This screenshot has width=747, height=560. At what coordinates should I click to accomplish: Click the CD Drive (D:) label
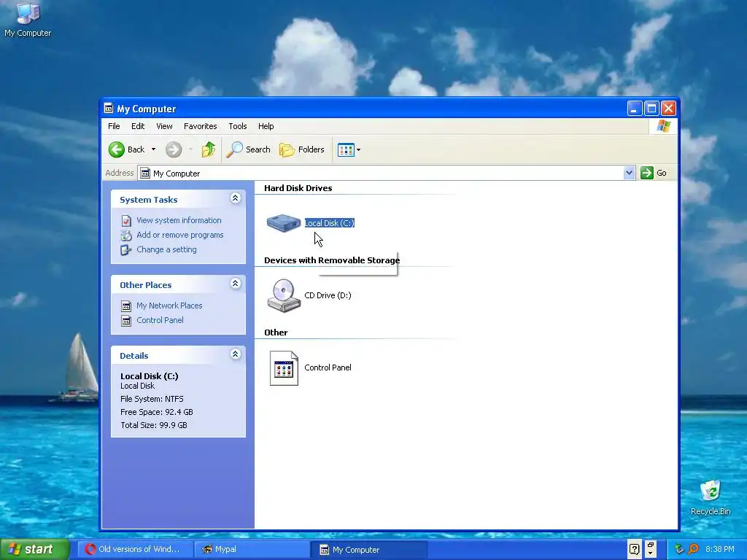[328, 296]
